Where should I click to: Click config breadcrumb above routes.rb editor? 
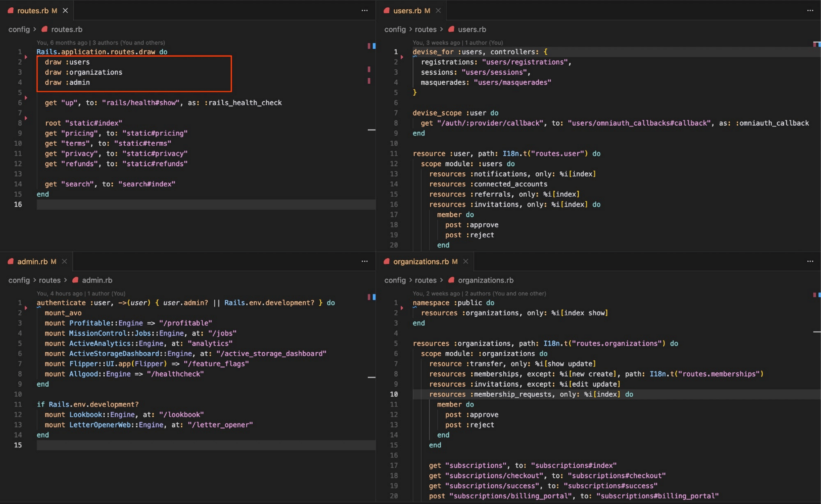[19, 29]
